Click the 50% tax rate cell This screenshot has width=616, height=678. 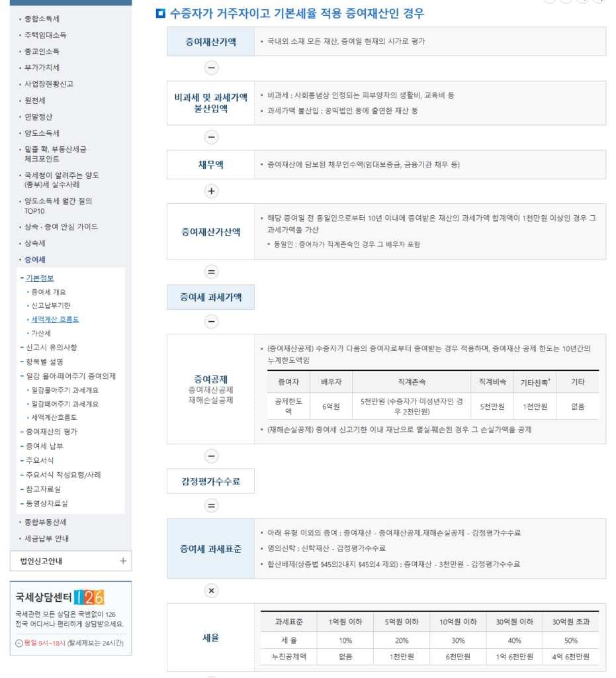point(570,640)
